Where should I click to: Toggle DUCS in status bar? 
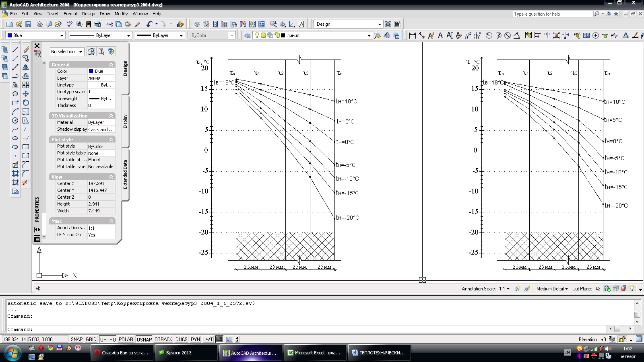click(x=182, y=339)
